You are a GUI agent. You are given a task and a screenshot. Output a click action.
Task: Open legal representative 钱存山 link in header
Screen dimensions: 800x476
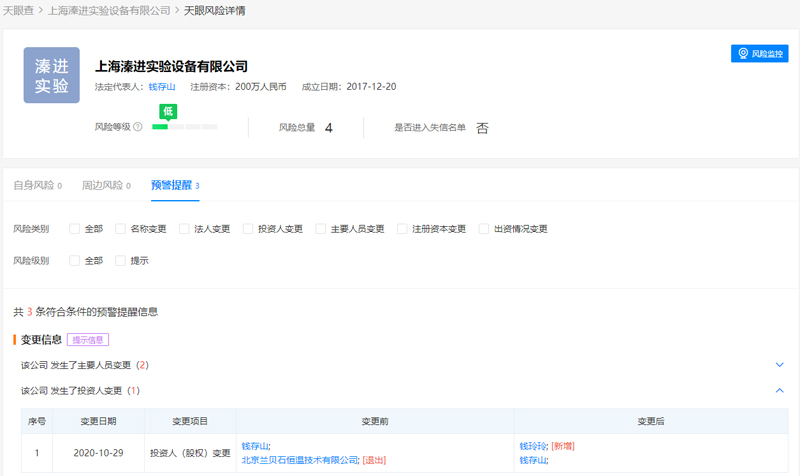(162, 87)
